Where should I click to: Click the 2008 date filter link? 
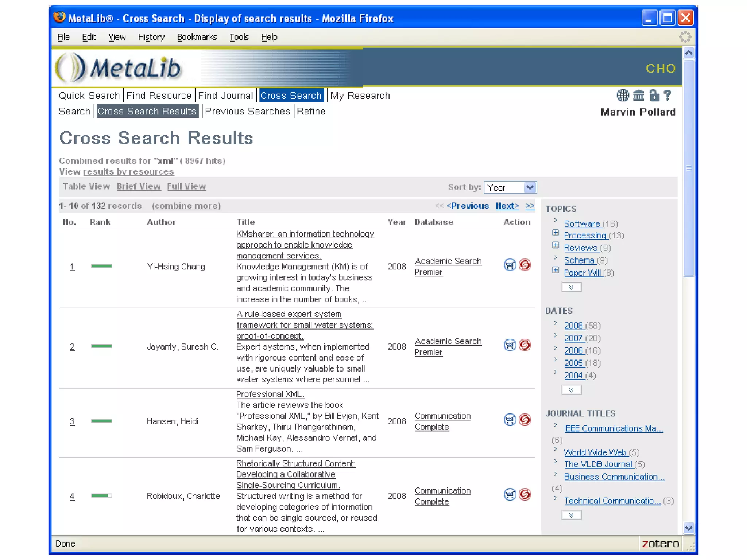pos(573,326)
